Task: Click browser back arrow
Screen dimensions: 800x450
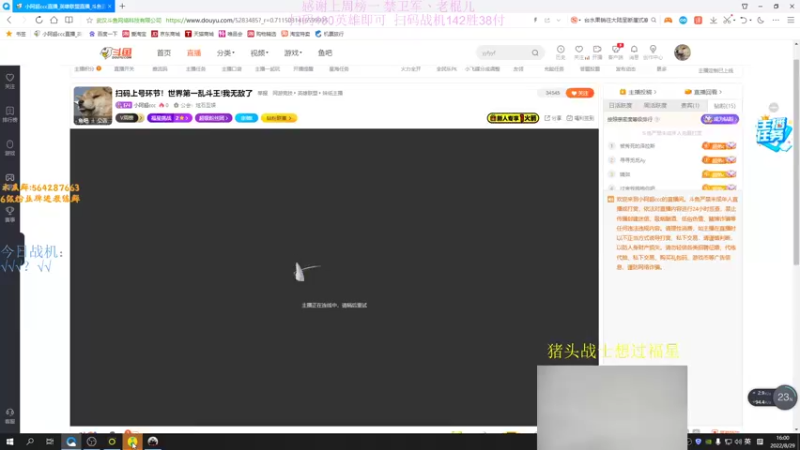Action: point(9,20)
